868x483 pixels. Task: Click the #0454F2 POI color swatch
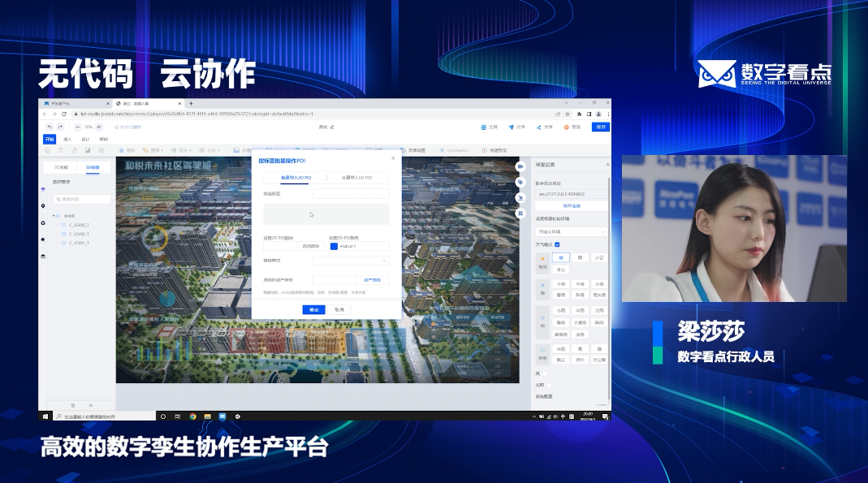[x=335, y=246]
